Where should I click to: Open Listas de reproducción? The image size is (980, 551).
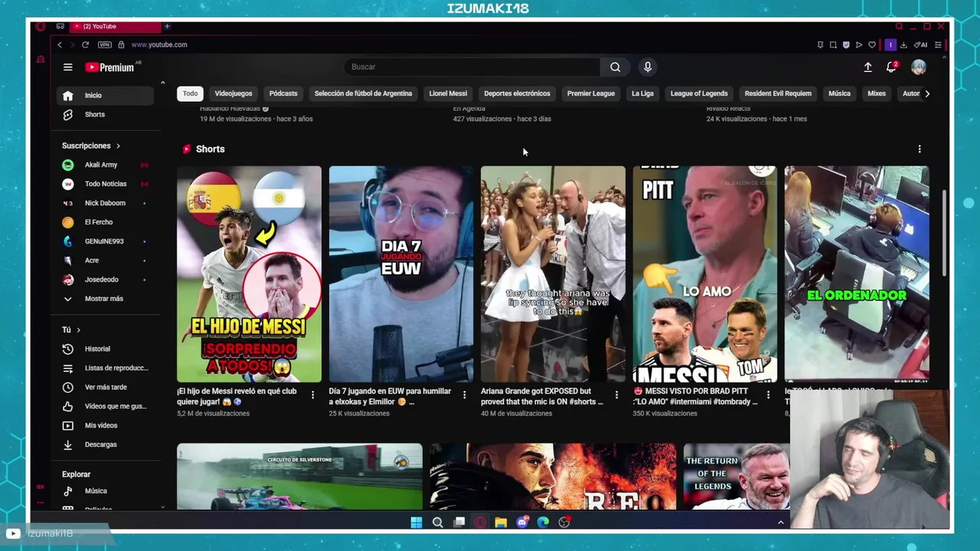[105, 368]
